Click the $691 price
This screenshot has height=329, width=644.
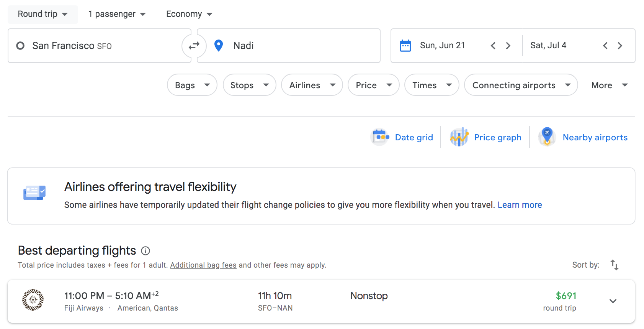tap(566, 296)
